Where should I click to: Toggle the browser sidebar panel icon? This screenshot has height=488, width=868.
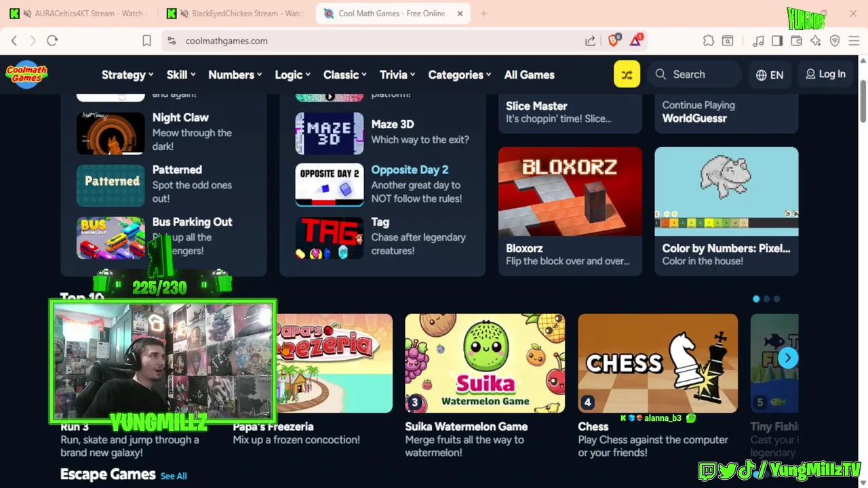[x=777, y=41]
